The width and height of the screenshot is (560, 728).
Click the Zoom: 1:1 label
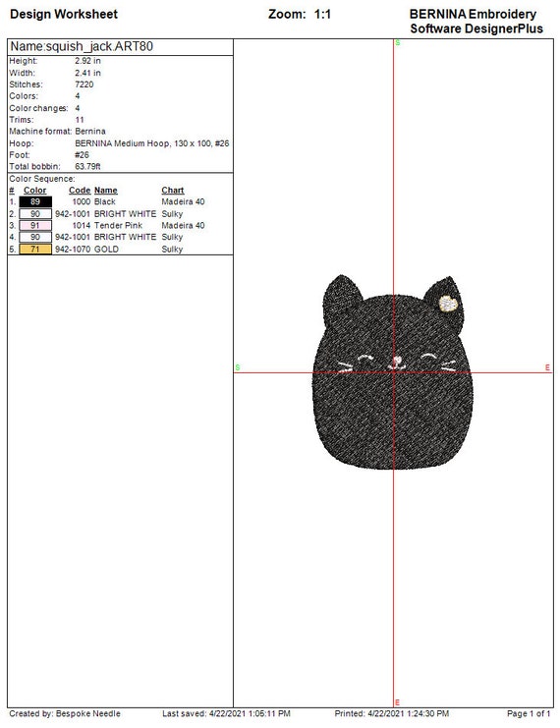pos(300,14)
